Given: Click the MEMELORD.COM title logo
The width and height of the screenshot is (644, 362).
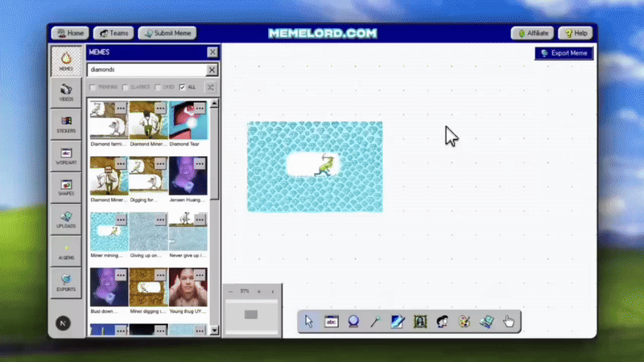Looking at the screenshot, I should click(323, 33).
